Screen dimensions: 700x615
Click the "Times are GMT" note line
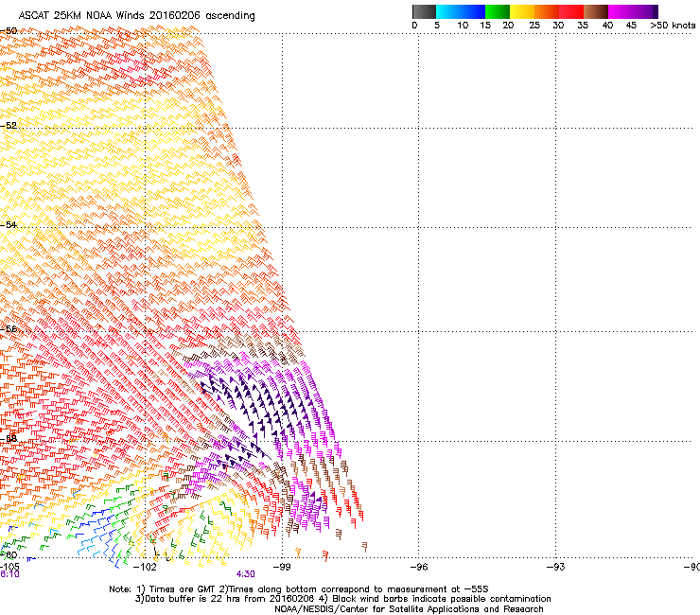299,589
